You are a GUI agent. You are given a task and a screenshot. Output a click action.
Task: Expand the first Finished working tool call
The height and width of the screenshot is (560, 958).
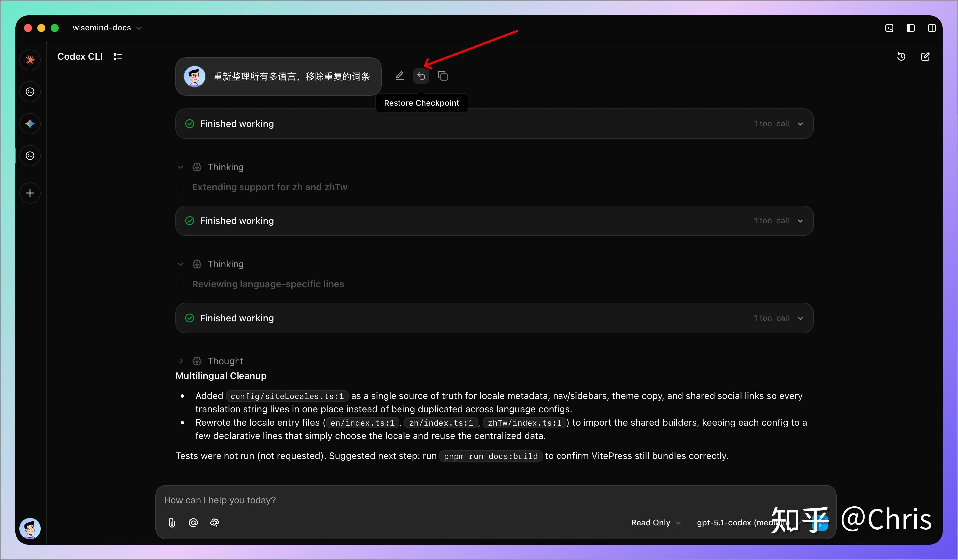tap(800, 124)
